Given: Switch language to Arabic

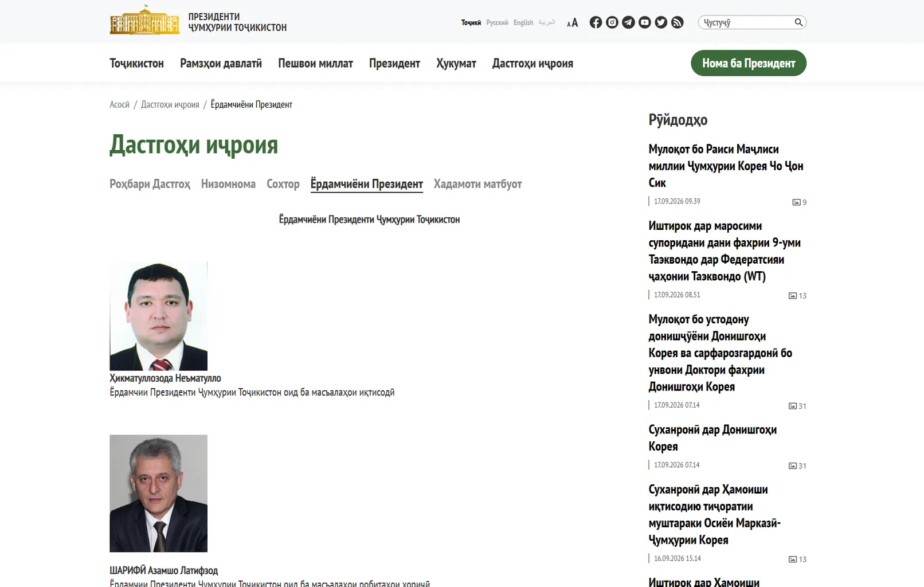Looking at the screenshot, I should 547,22.
